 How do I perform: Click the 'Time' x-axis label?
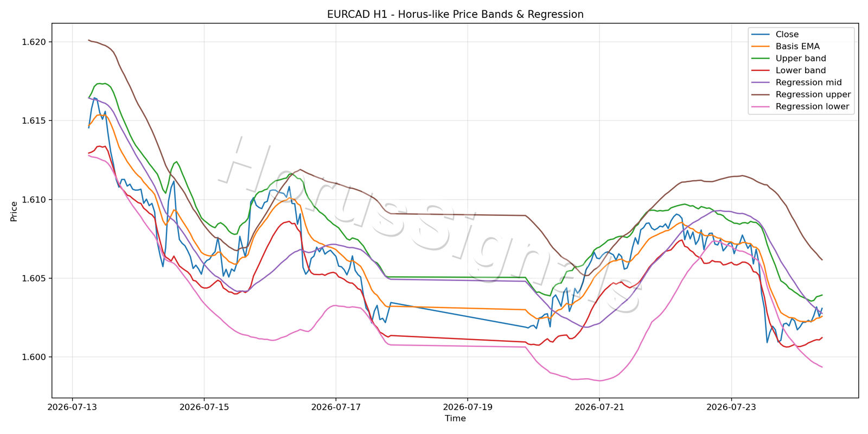pyautogui.click(x=455, y=418)
